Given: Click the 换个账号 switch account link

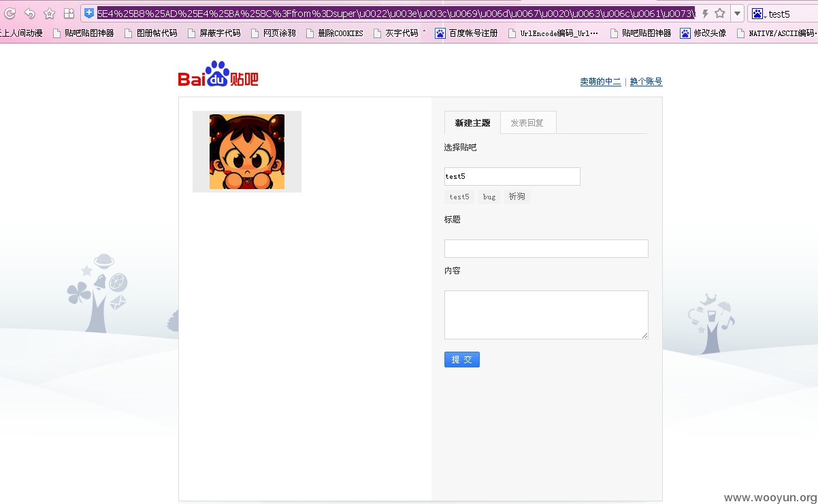Looking at the screenshot, I should 646,82.
